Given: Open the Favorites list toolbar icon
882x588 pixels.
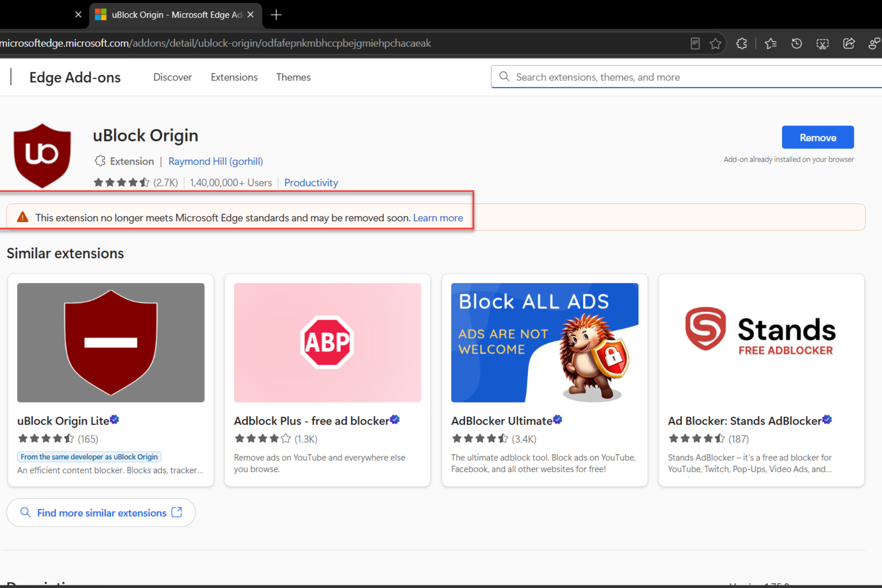Looking at the screenshot, I should [771, 44].
